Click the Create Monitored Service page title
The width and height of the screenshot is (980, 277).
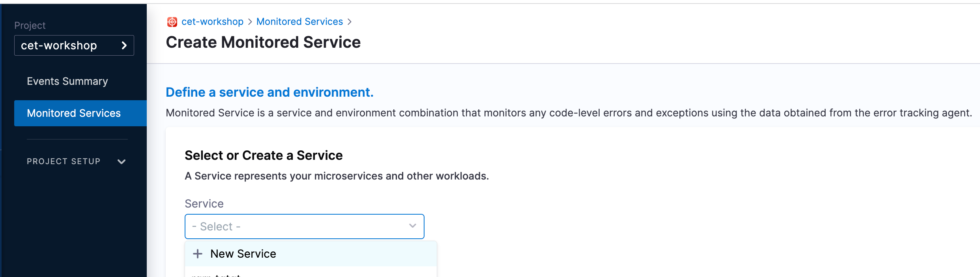pyautogui.click(x=263, y=42)
